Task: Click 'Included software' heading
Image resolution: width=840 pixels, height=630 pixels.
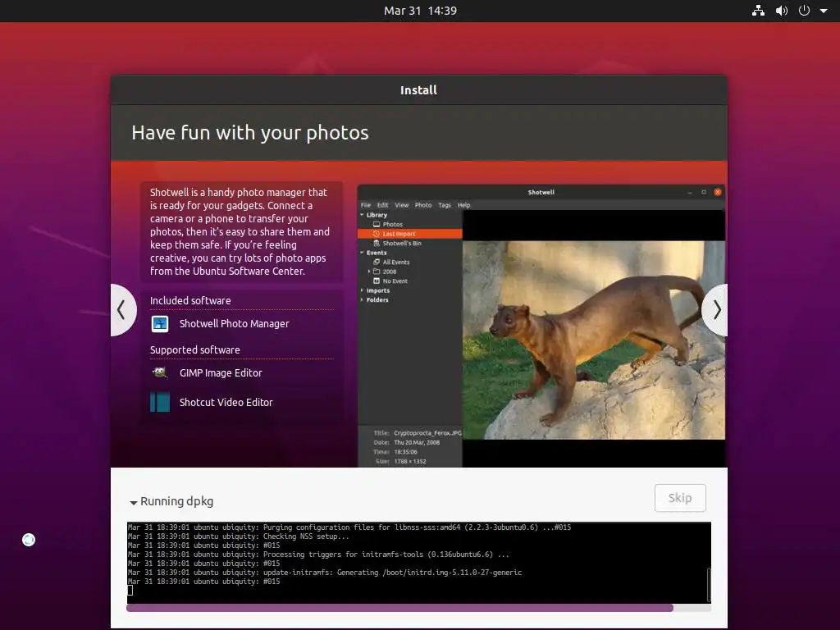Action: coord(190,300)
